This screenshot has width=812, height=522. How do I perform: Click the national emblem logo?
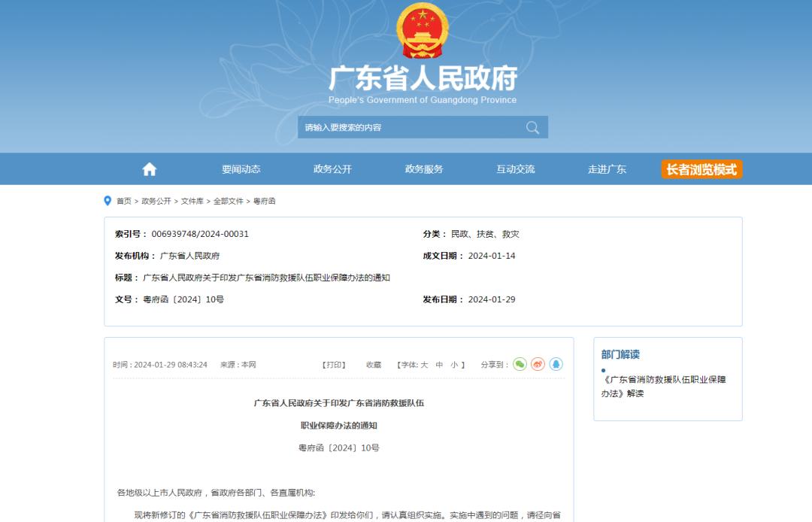point(422,31)
